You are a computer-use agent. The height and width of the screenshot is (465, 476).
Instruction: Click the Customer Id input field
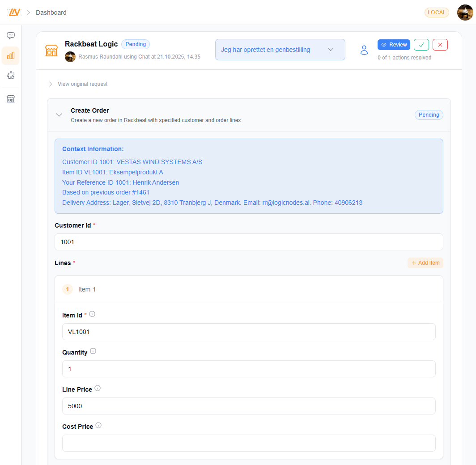pyautogui.click(x=249, y=242)
